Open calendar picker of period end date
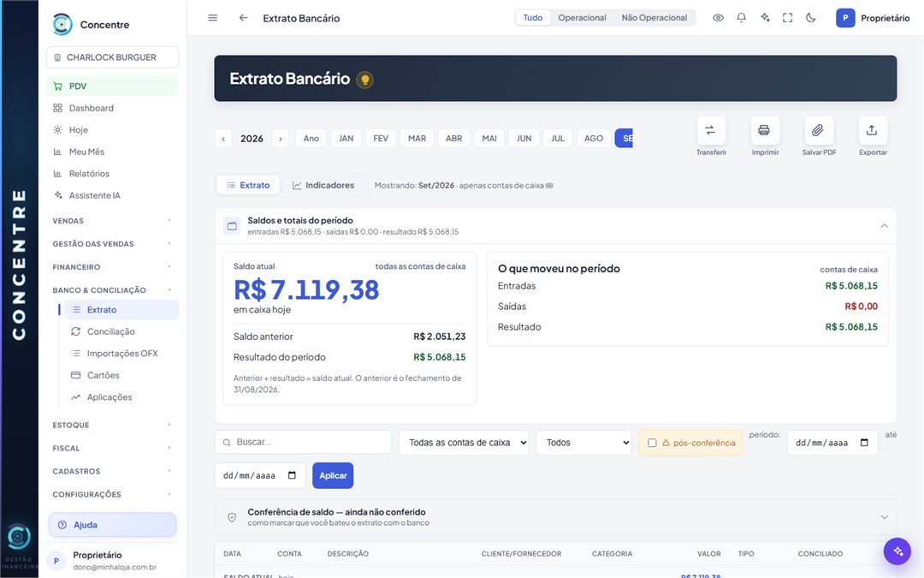Image resolution: width=924 pixels, height=578 pixels. (292, 475)
